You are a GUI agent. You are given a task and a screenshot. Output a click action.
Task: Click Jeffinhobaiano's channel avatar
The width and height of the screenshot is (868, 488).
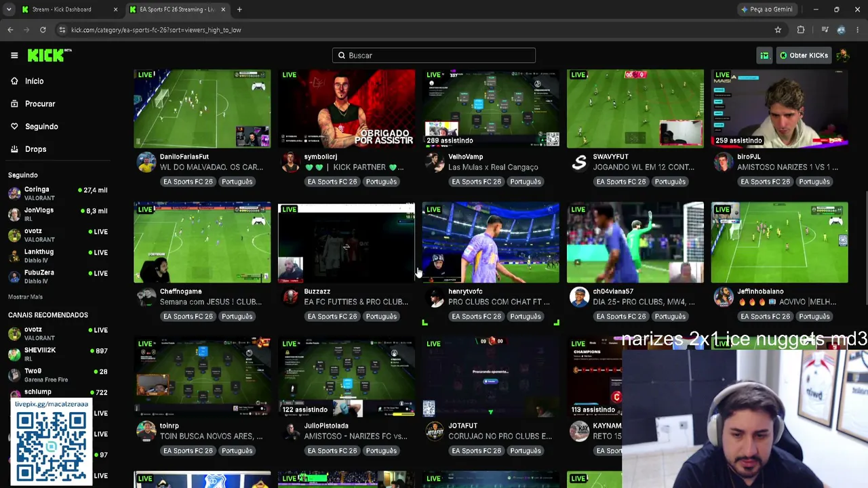coord(724,298)
